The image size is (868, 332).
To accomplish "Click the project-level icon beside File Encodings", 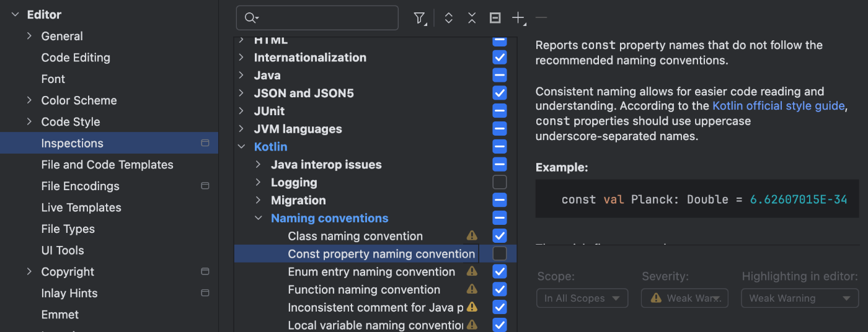I will coord(205,186).
